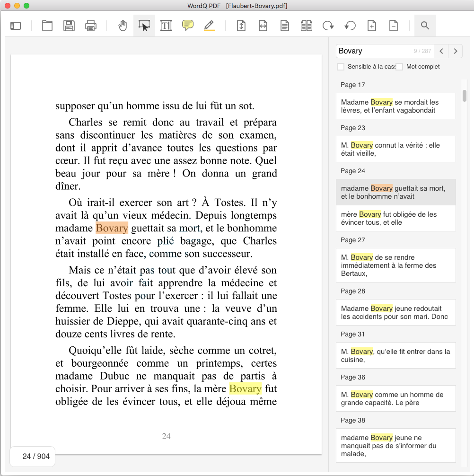474x476 pixels.
Task: Add a comment note annotation
Action: point(188,25)
